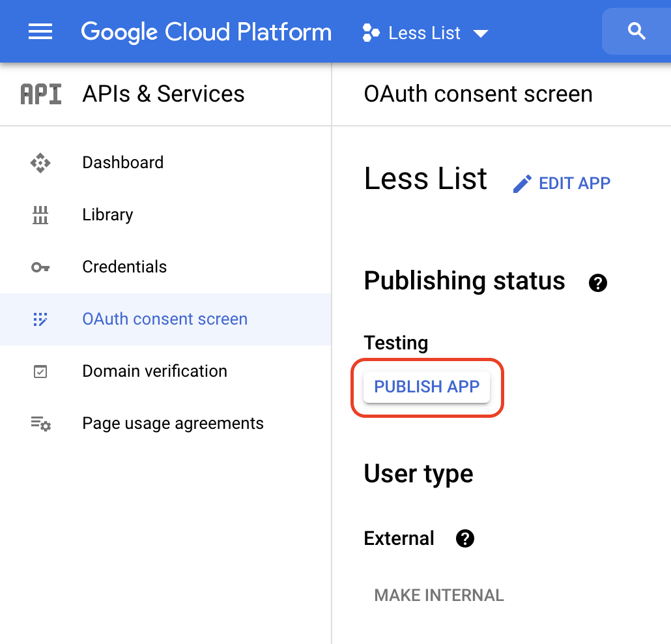Go to Credentials page label
The height and width of the screenshot is (644, 671).
click(124, 267)
